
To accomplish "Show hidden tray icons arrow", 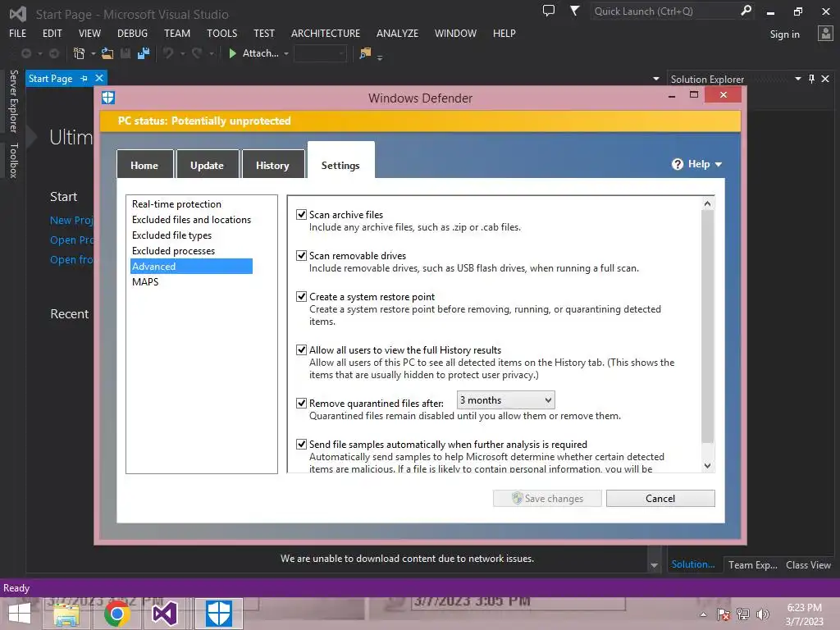I will pos(703,615).
